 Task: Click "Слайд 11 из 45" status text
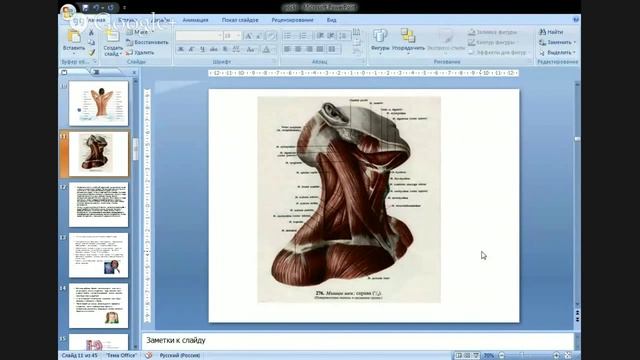pos(79,356)
